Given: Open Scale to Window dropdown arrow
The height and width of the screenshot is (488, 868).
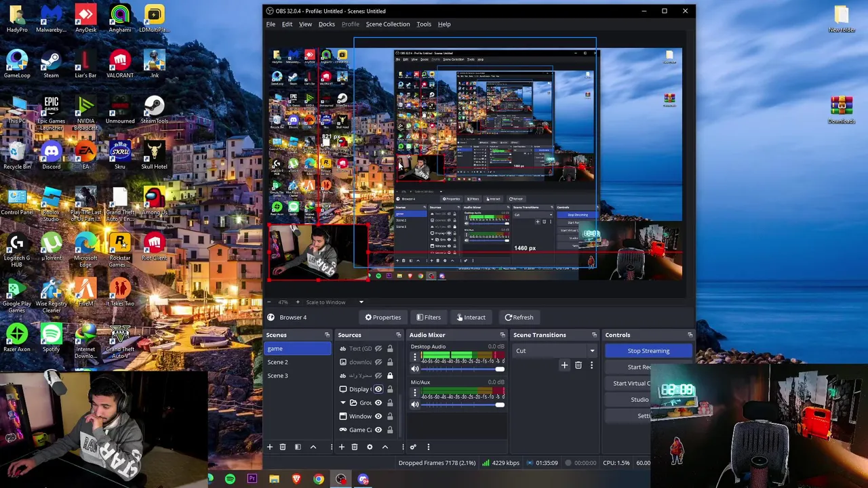Looking at the screenshot, I should click(361, 302).
